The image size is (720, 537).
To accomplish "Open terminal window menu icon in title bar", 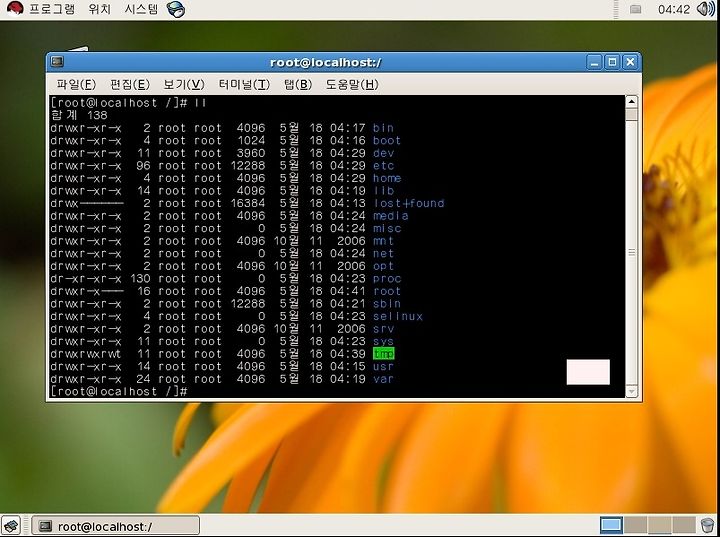I will (57, 62).
